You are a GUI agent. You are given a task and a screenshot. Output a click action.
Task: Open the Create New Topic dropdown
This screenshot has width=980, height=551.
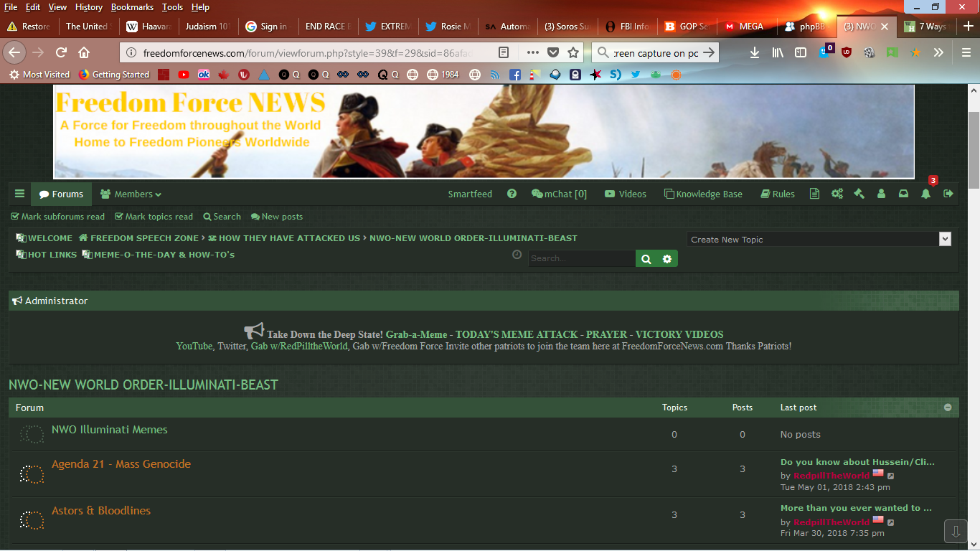tap(819, 240)
